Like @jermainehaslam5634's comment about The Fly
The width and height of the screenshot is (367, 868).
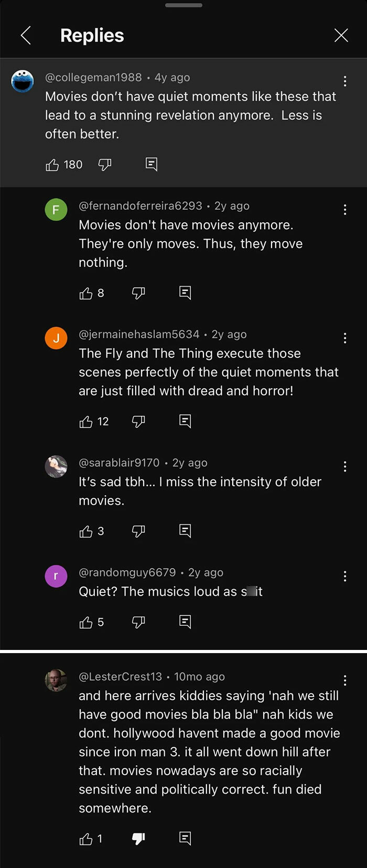tap(85, 421)
